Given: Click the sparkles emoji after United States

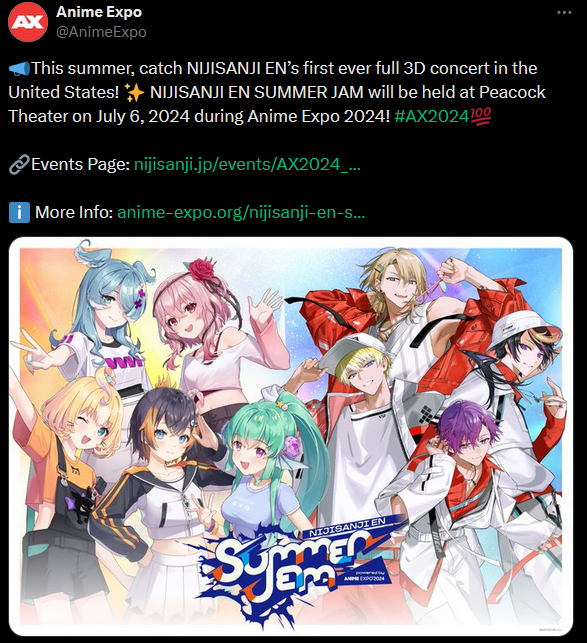Looking at the screenshot, I should (134, 93).
